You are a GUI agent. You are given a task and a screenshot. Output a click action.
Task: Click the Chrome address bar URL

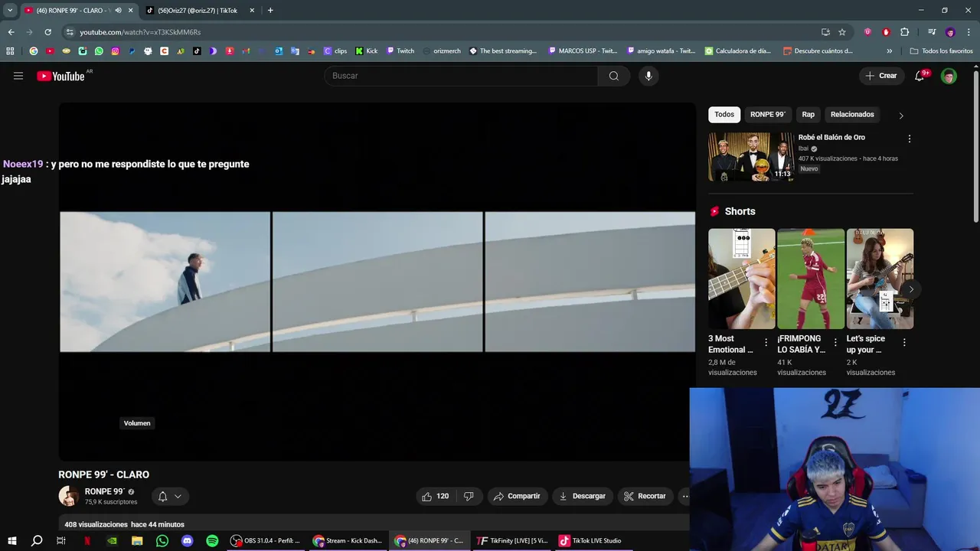140,32
